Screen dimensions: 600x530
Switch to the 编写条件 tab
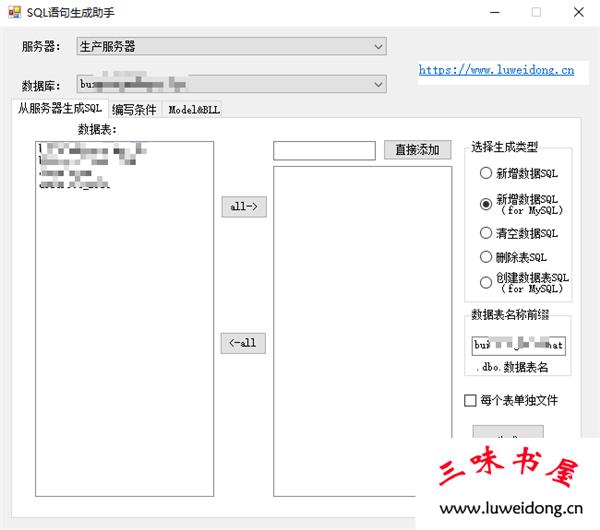coord(134,110)
